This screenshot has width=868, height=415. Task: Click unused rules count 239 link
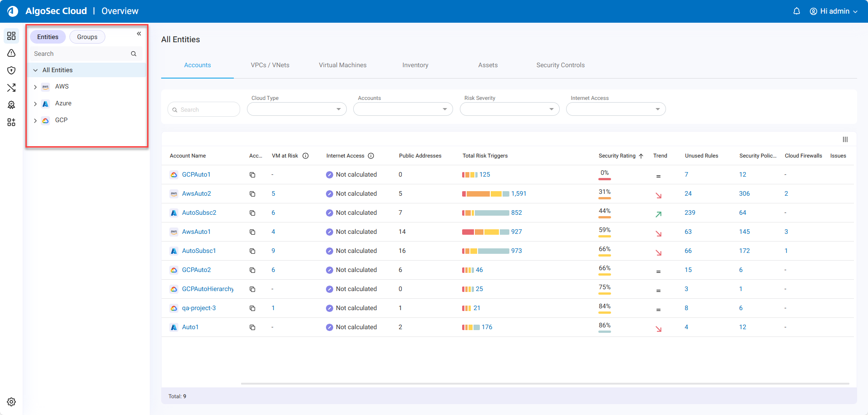(x=690, y=212)
